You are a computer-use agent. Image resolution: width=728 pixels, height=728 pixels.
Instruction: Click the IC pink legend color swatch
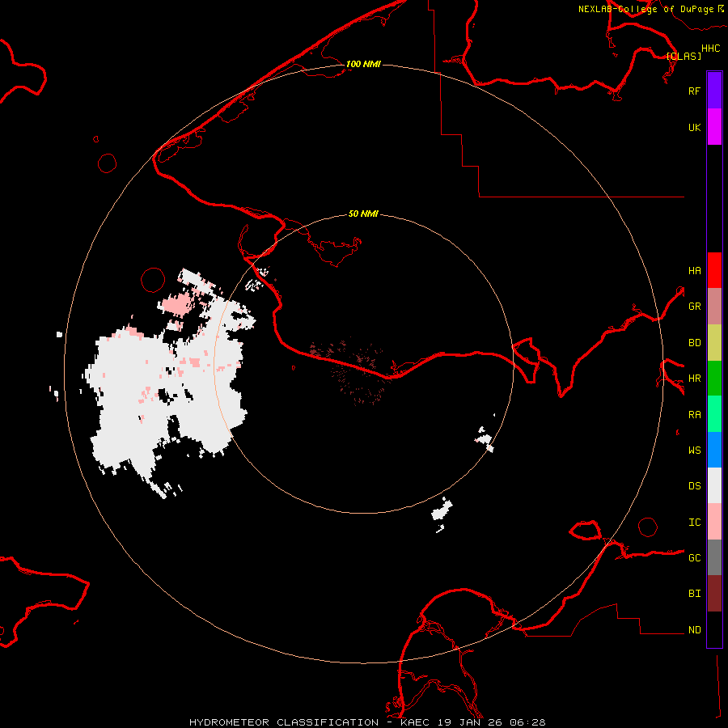(714, 522)
